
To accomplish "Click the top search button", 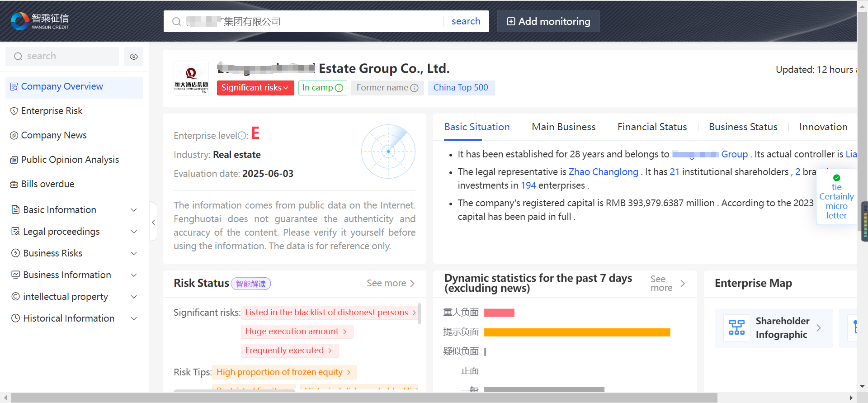I will click(466, 21).
